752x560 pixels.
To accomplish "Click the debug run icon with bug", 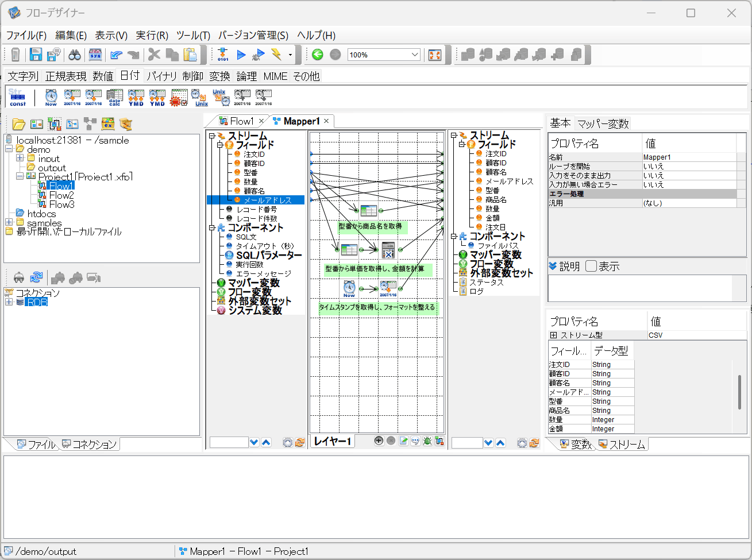I will pos(259,55).
